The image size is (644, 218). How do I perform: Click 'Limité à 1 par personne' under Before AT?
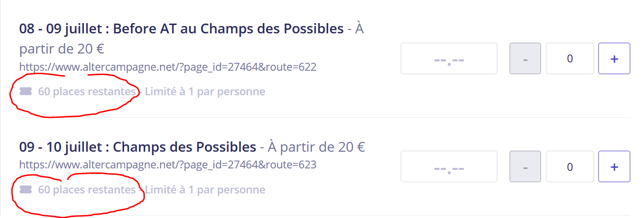(205, 91)
